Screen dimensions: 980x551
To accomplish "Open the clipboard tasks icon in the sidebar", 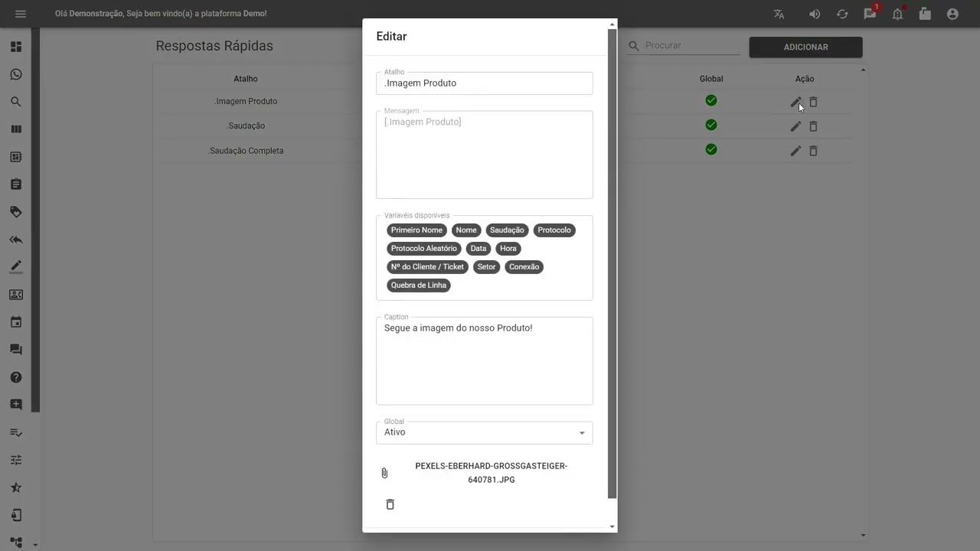I will click(16, 184).
